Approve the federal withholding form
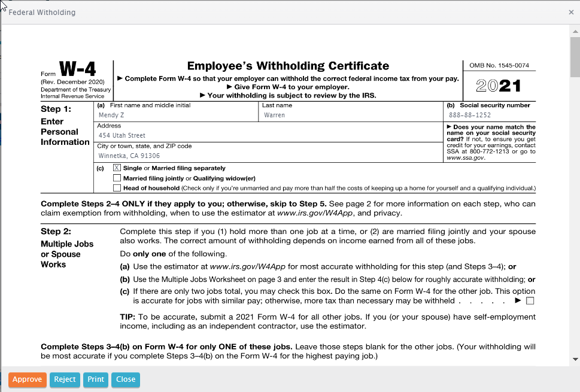Viewport: 580px width, 392px height. pos(28,379)
